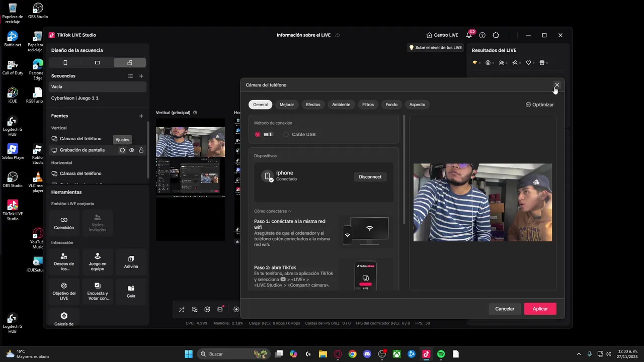Toggle visibility eye of Grabación de pantalla
This screenshot has height=362, width=644.
point(132,150)
